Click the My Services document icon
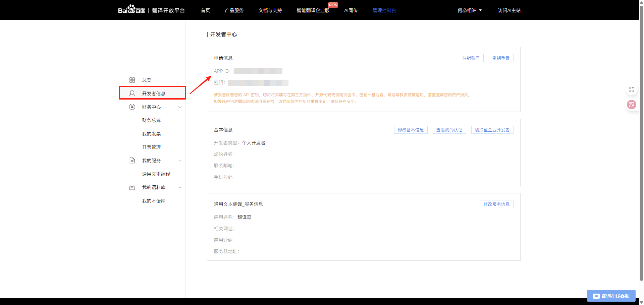644x305 pixels. coord(132,161)
